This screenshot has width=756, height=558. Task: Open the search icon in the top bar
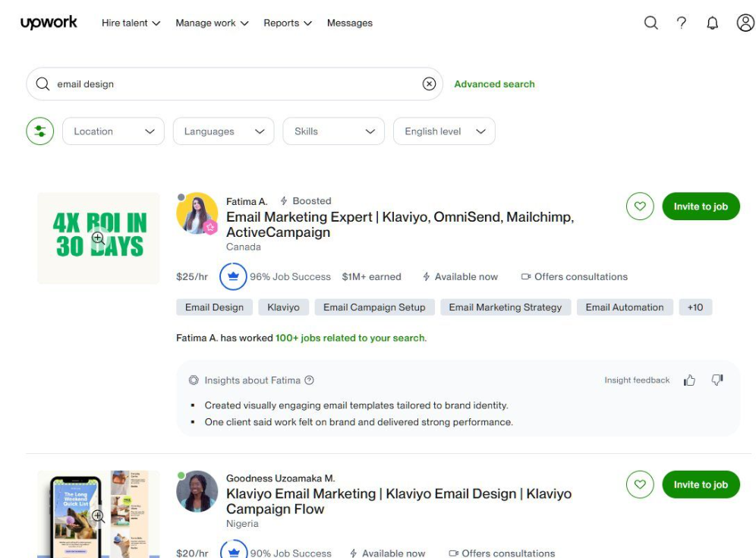pyautogui.click(x=651, y=23)
